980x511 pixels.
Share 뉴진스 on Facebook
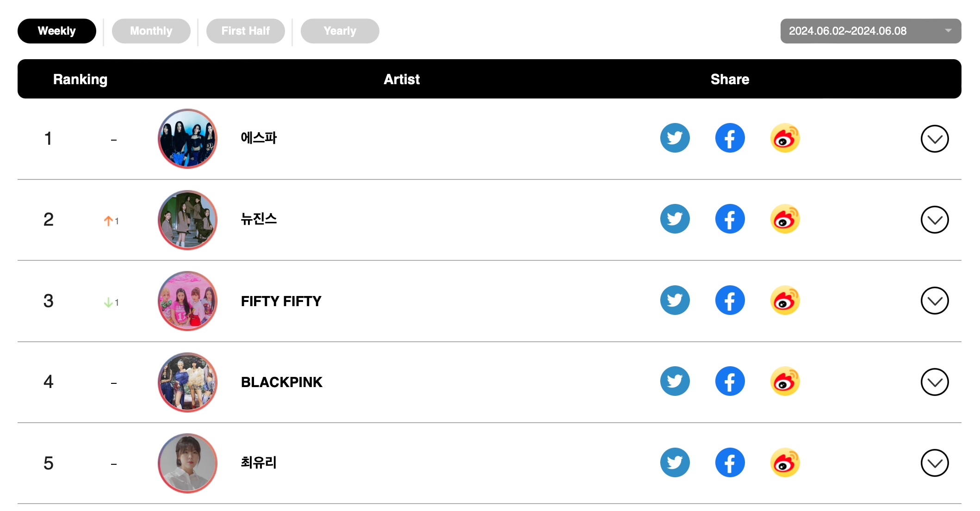pos(730,219)
